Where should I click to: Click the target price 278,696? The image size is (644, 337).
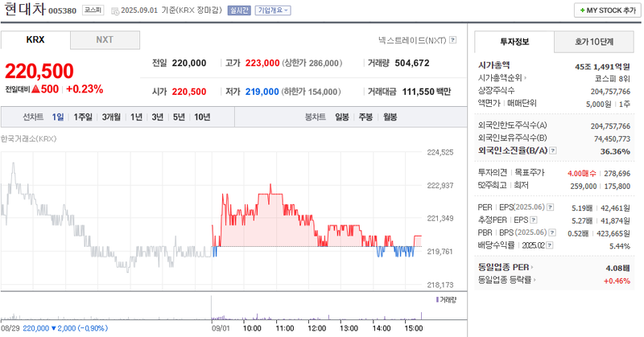pos(617,174)
